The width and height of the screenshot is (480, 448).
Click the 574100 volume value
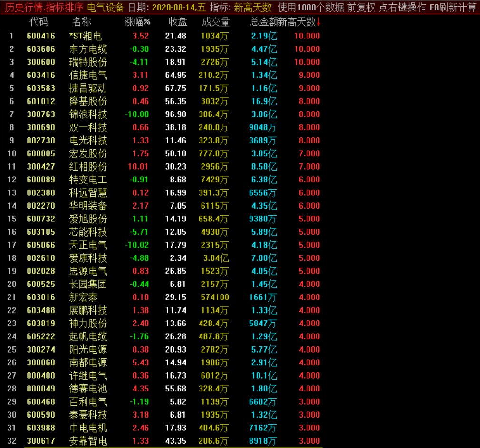pyautogui.click(x=215, y=297)
